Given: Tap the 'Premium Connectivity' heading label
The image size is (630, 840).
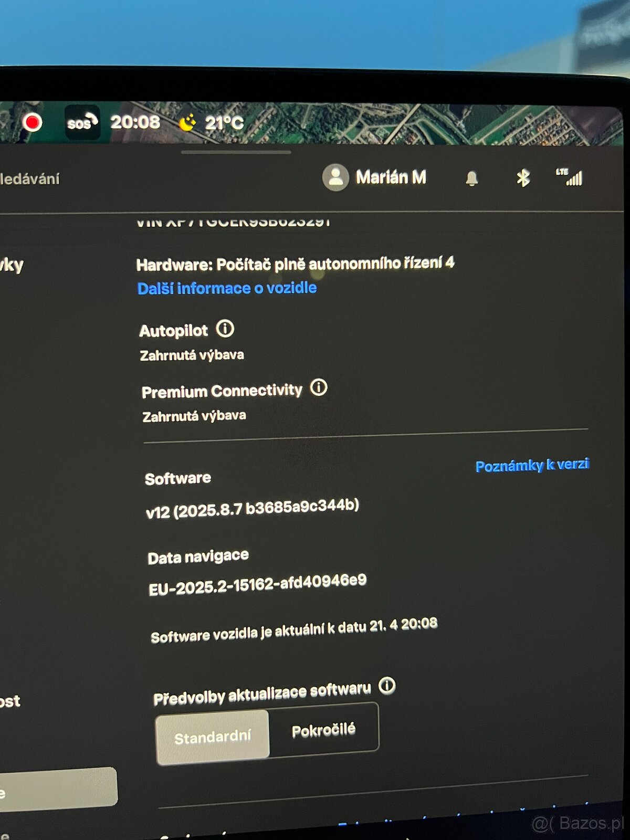Looking at the screenshot, I should (x=222, y=391).
